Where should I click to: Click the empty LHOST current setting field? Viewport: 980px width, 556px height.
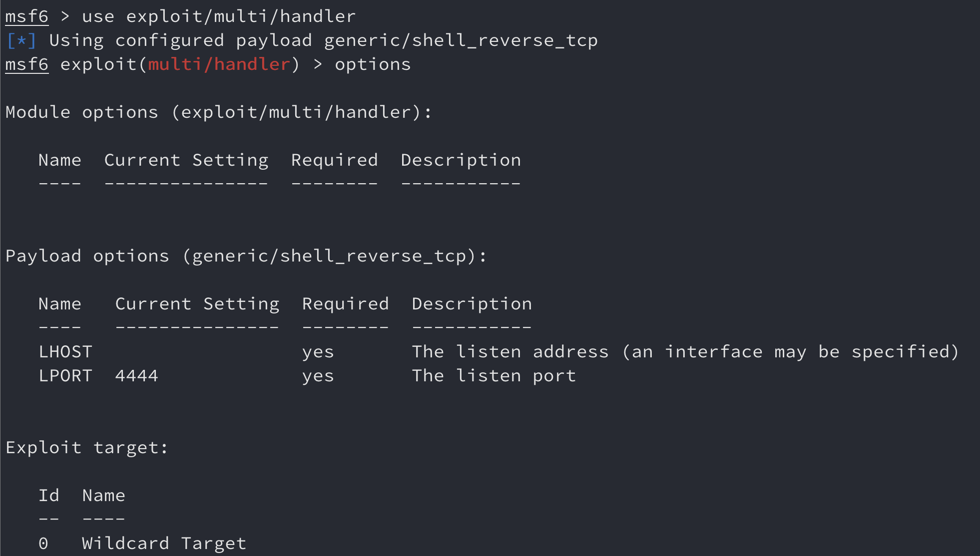(x=197, y=352)
